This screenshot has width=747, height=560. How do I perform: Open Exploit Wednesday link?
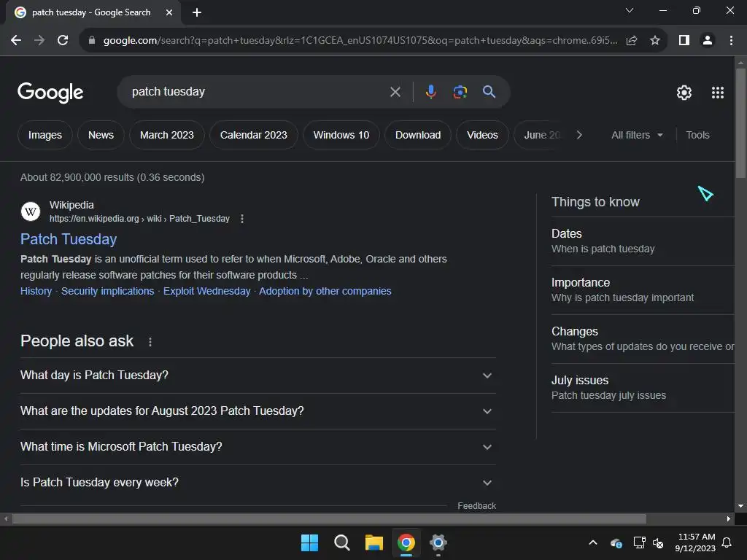pyautogui.click(x=206, y=291)
